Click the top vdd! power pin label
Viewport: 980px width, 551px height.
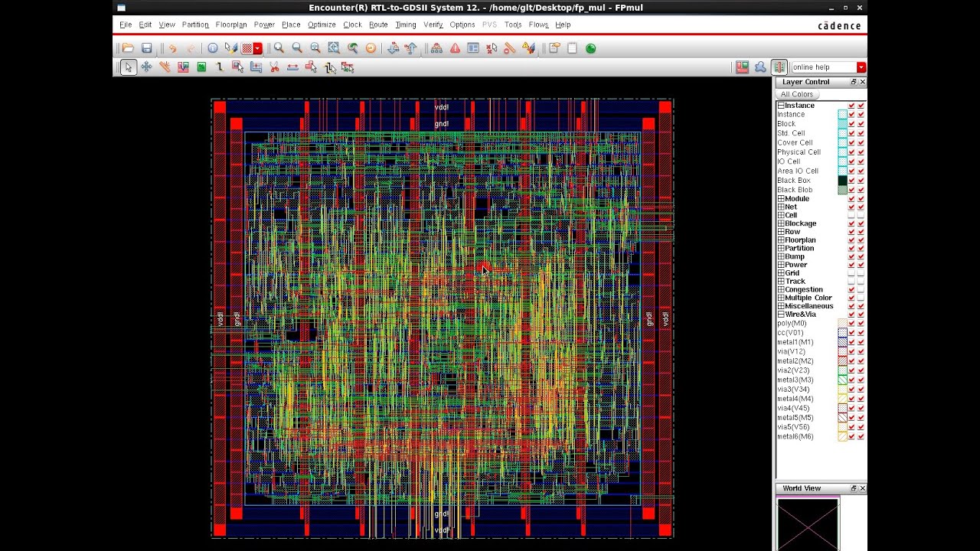click(442, 107)
